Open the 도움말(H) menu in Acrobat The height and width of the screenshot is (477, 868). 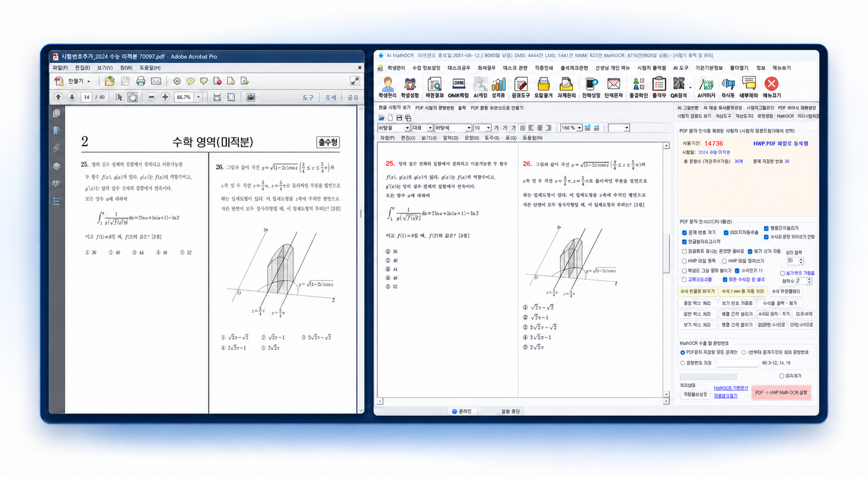pyautogui.click(x=150, y=68)
